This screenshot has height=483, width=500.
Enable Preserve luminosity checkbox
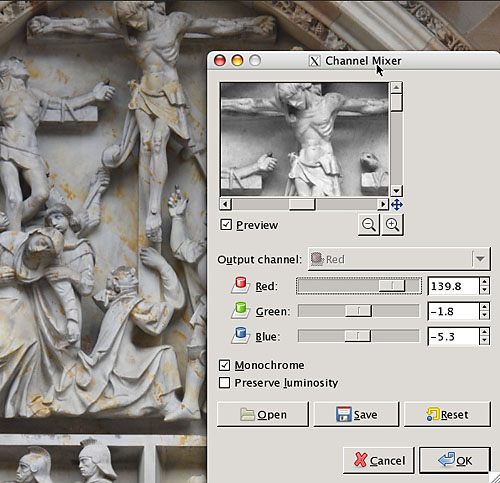click(x=224, y=383)
